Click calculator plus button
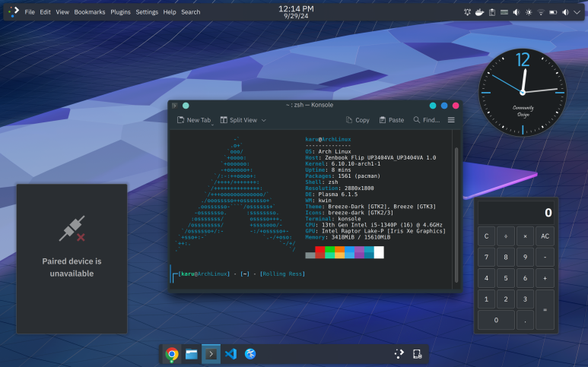The width and height of the screenshot is (588, 367). click(x=545, y=278)
